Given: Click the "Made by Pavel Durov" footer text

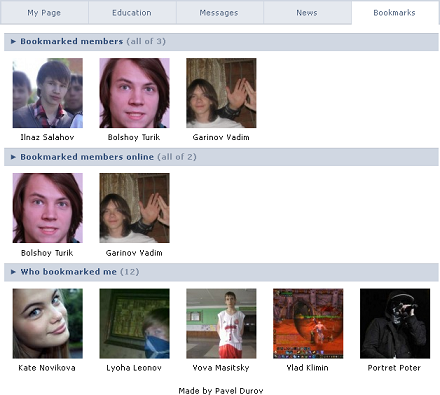Looking at the screenshot, I should [x=221, y=391].
